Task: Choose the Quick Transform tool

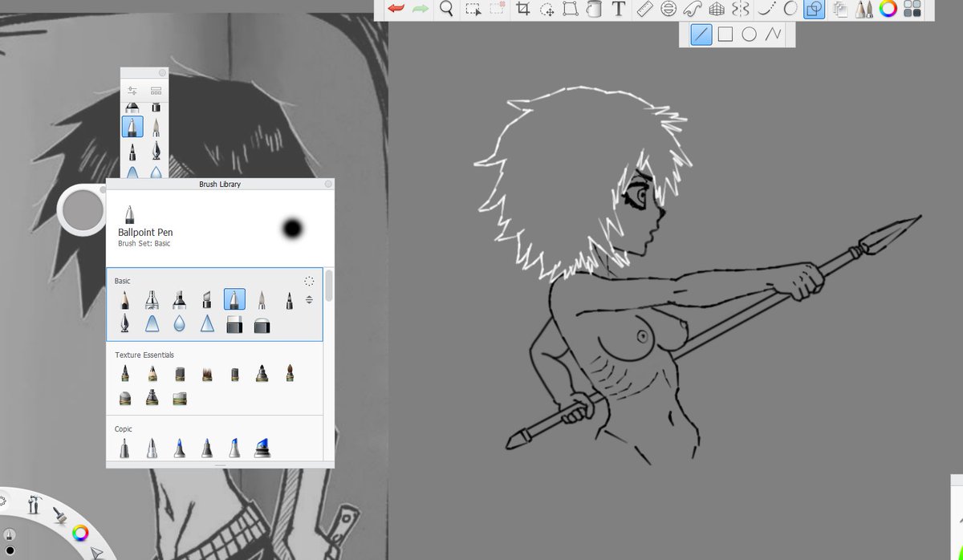Action: [547, 10]
